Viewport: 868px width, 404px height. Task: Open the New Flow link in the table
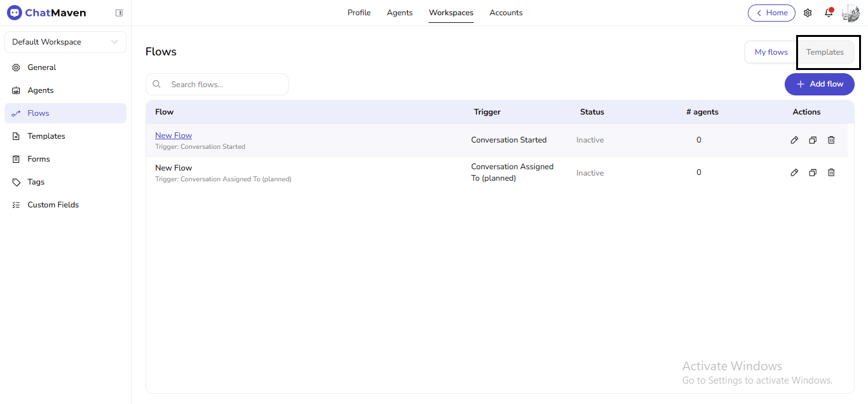[x=173, y=135]
